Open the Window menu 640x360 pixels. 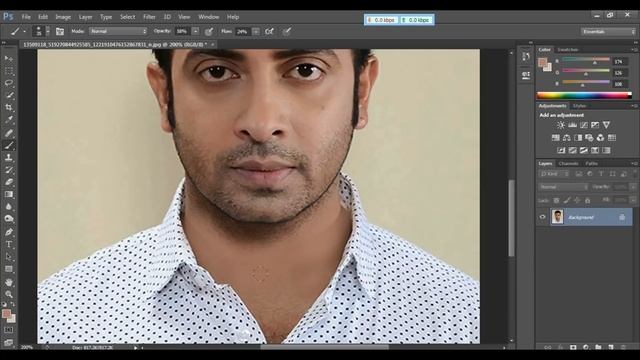tap(209, 17)
